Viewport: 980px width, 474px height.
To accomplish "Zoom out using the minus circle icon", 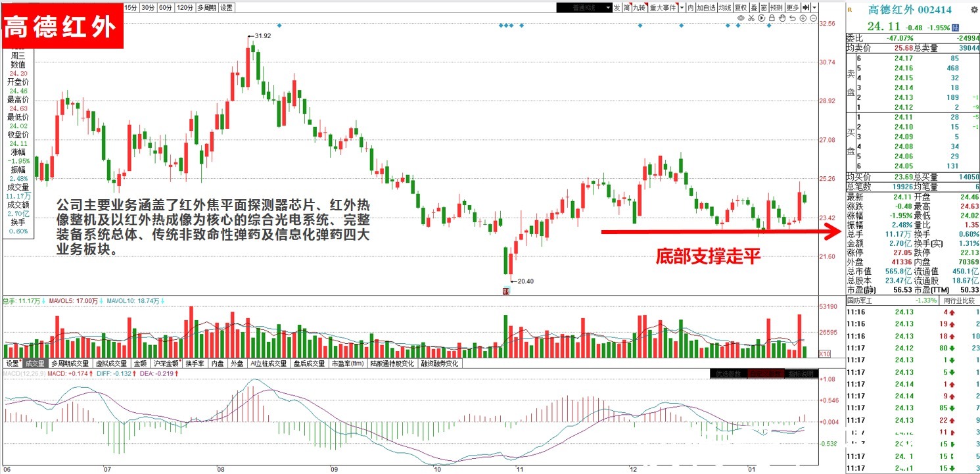I will pos(813,18).
